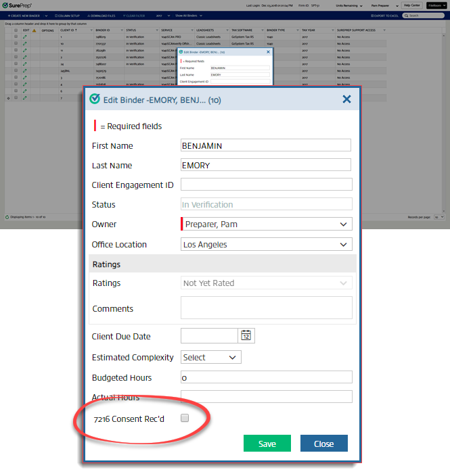Open the Status column filter icon
Screen dimensions: 450x476
157,30
